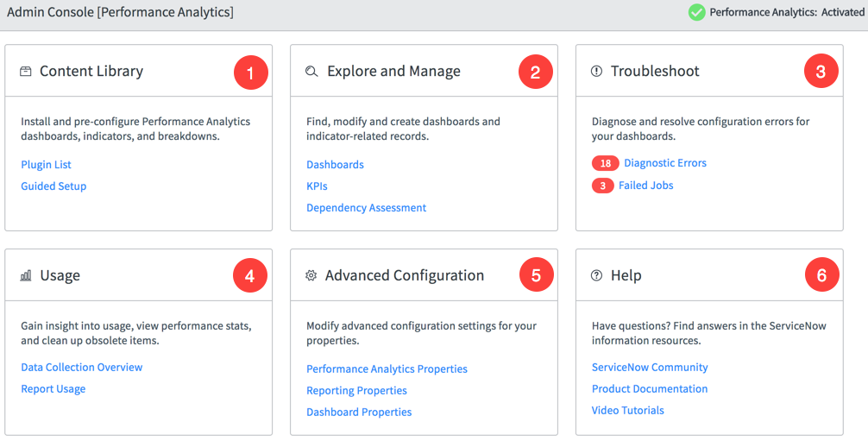
Task: Click the 'Diagnose and resolve configuration errors' description
Action: pyautogui.click(x=701, y=129)
